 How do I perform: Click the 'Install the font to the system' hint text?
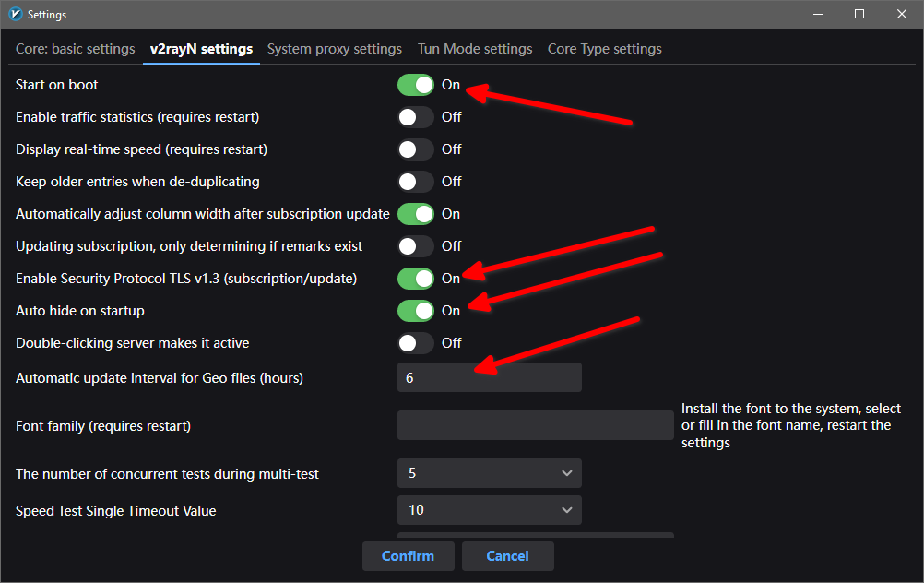coord(791,425)
